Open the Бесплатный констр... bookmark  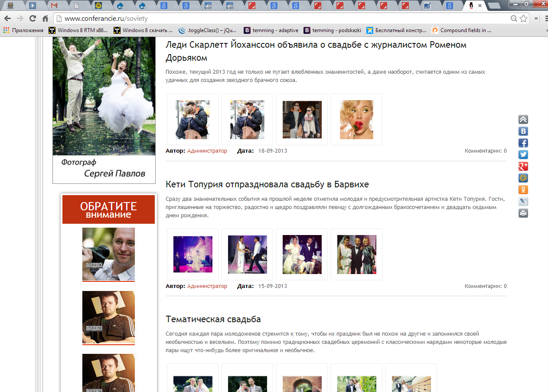click(396, 30)
